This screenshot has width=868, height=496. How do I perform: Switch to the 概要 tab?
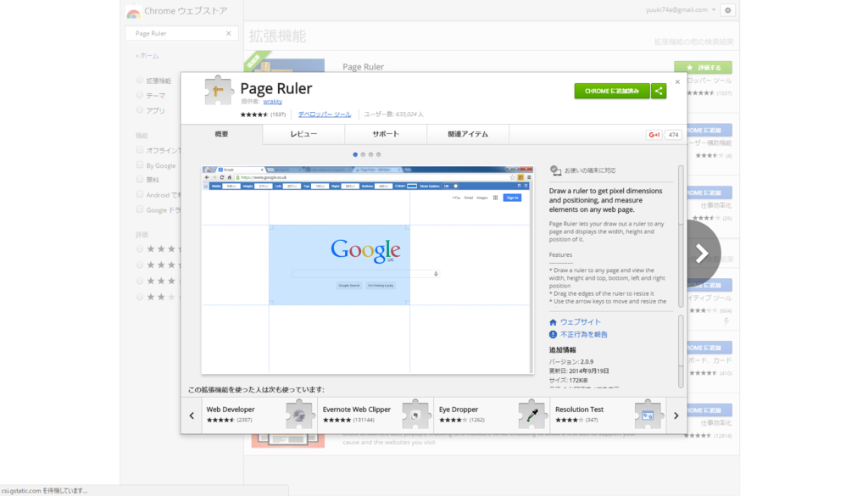tap(221, 135)
